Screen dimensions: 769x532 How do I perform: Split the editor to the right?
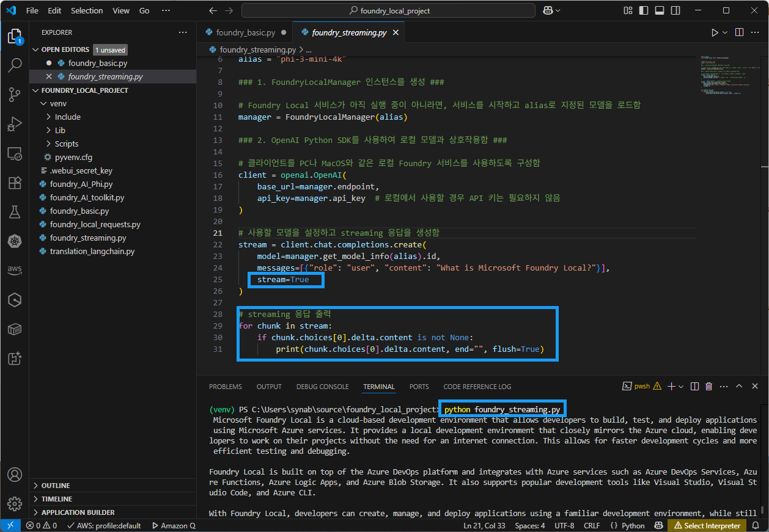point(739,32)
